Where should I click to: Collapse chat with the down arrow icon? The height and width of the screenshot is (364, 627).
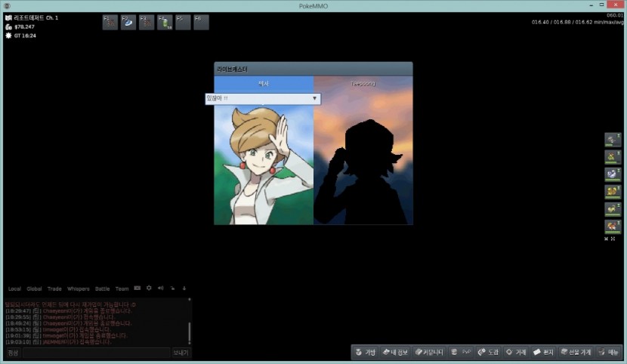tap(184, 288)
